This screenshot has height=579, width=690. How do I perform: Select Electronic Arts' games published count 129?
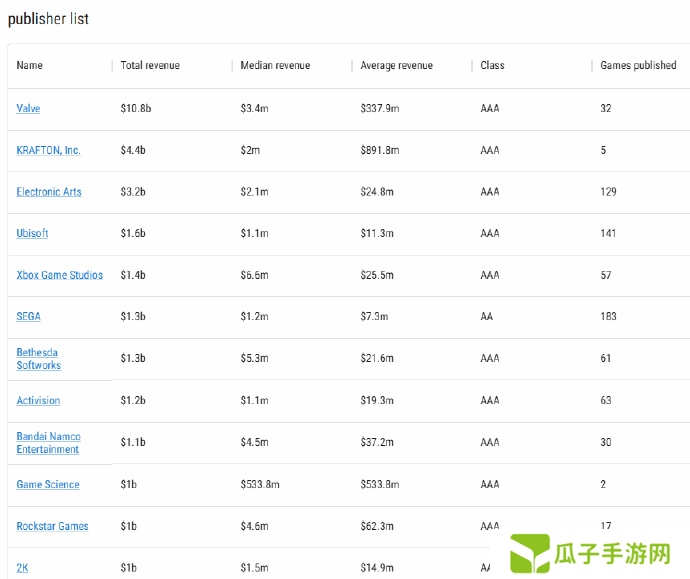point(609,192)
